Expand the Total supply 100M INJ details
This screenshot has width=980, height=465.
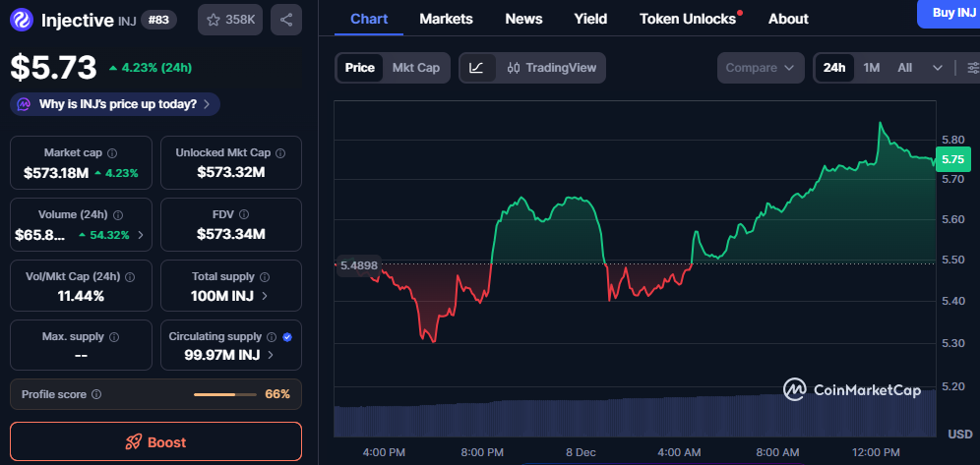tap(231, 295)
